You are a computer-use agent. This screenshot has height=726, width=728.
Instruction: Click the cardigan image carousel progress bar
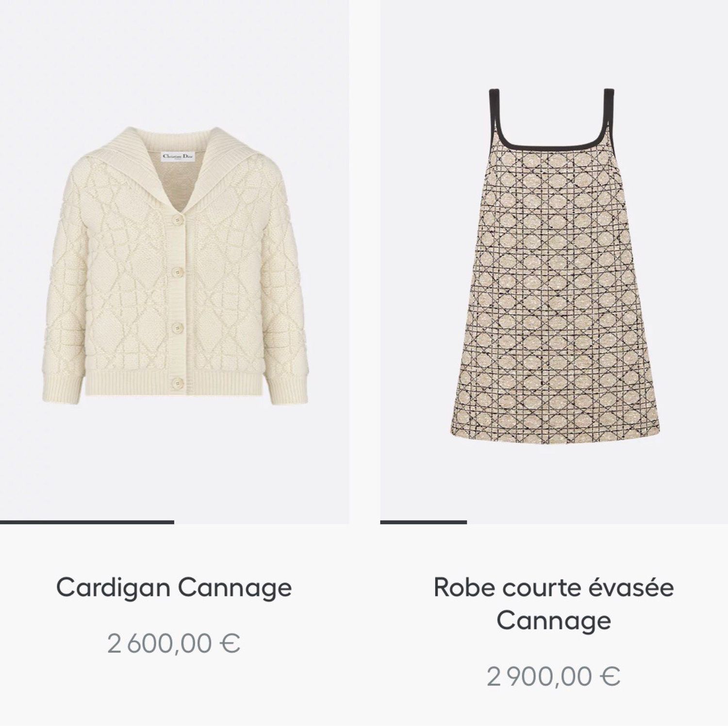click(87, 522)
